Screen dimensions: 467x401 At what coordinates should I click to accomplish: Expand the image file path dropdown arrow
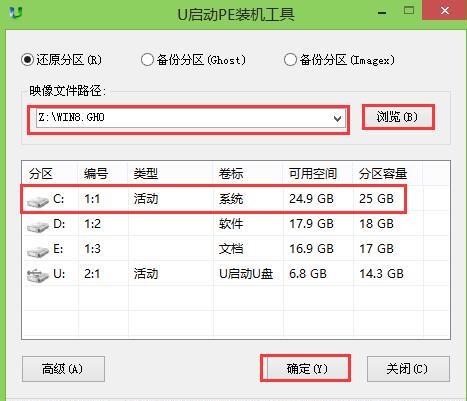(x=337, y=119)
